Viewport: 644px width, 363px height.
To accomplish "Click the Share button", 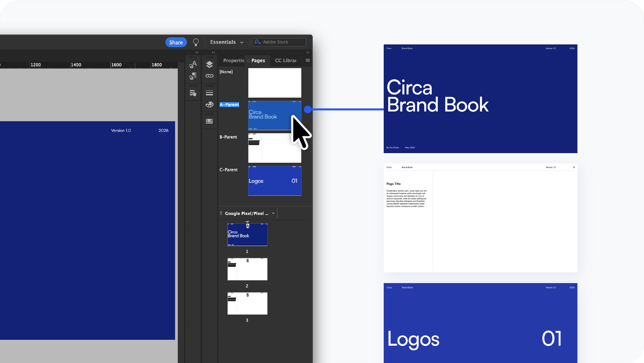I will pos(176,42).
